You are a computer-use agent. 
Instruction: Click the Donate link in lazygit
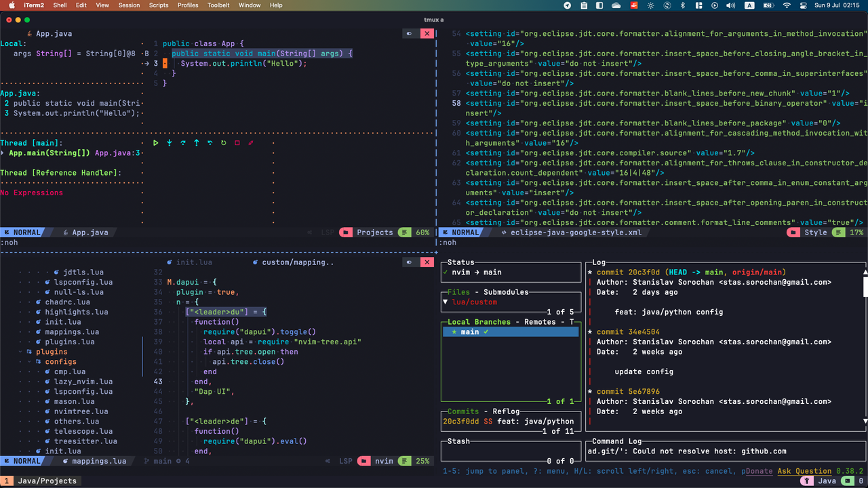759,471
